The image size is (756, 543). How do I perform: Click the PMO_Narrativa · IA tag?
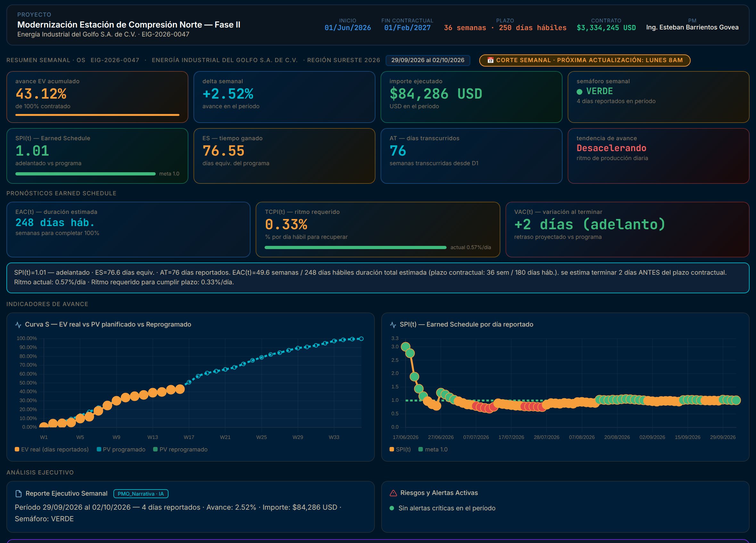pos(141,494)
